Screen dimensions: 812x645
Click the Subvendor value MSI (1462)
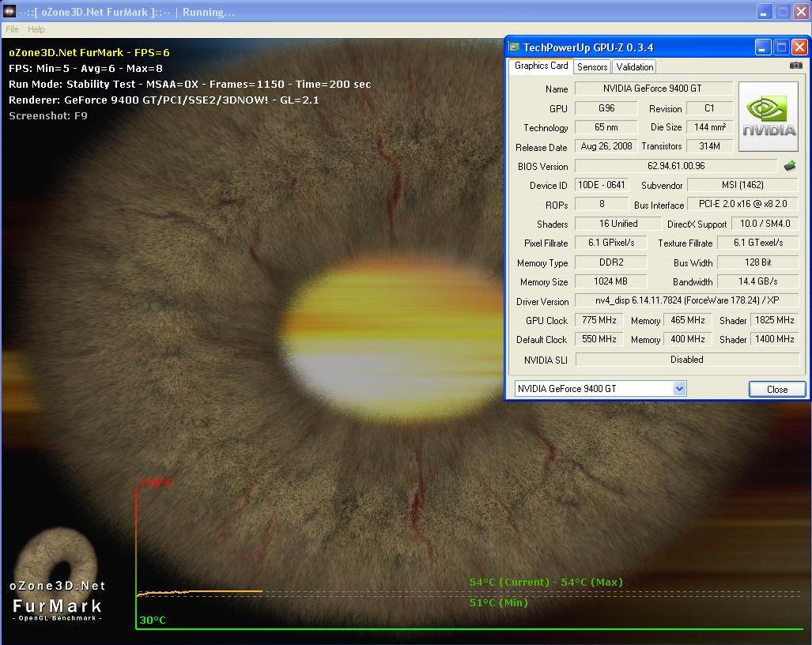tap(742, 185)
